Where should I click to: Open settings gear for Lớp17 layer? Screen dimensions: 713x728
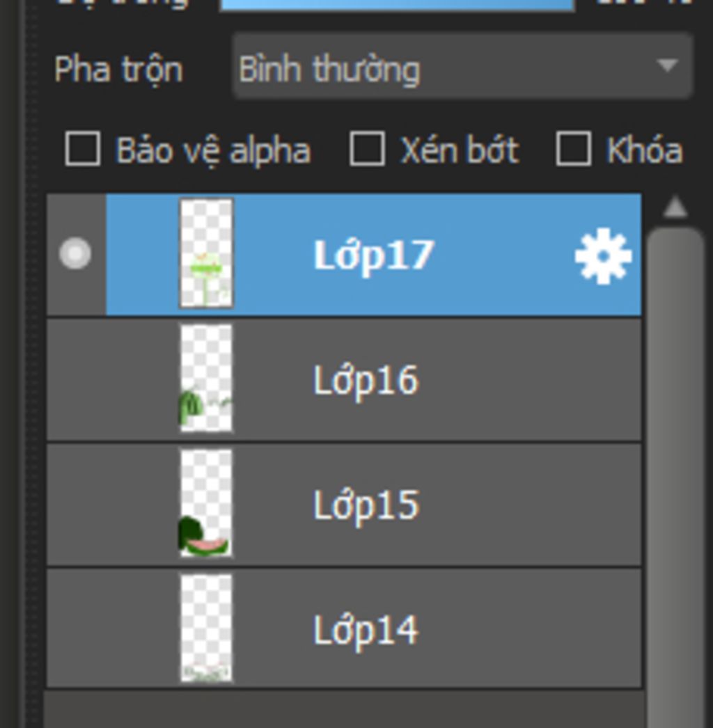tap(603, 256)
